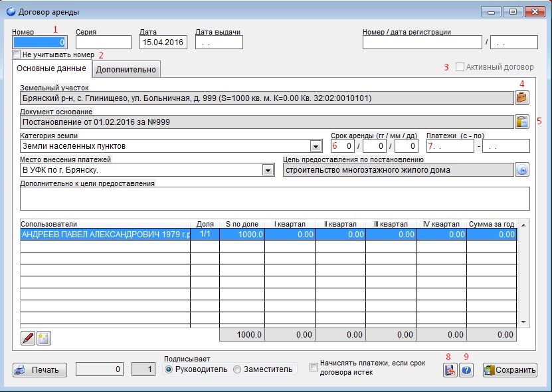Focus the Серия input field
The width and height of the screenshot is (552, 392).
(104, 43)
